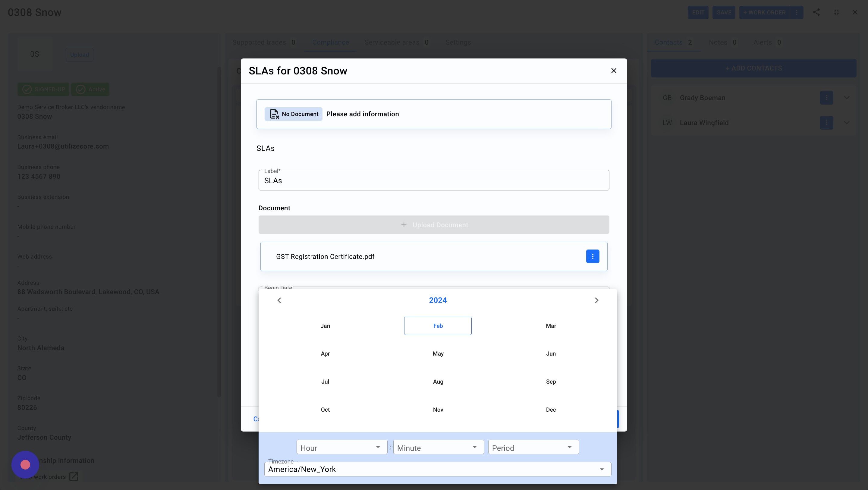Open the Minute dropdown
Image resolution: width=868 pixels, height=490 pixels.
click(439, 447)
